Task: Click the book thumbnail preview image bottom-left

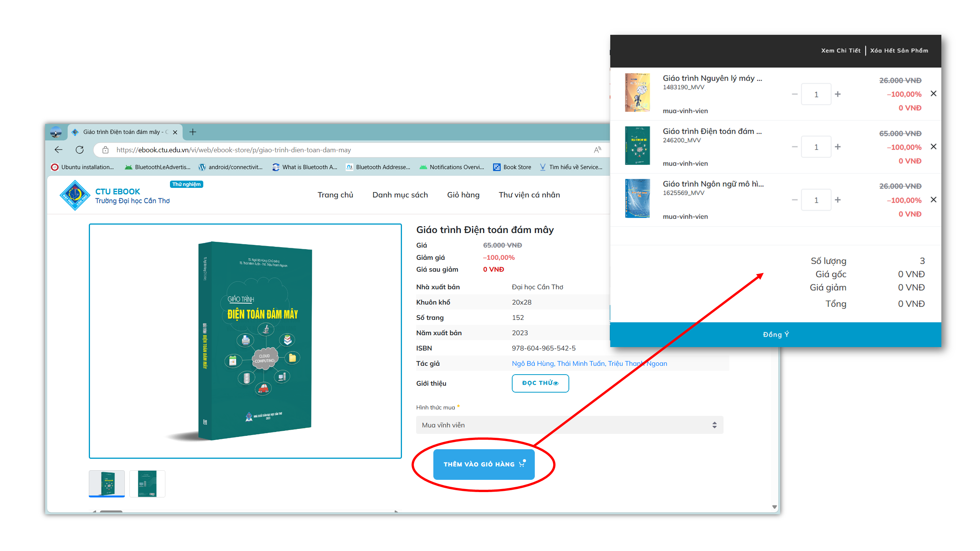Action: click(x=107, y=483)
